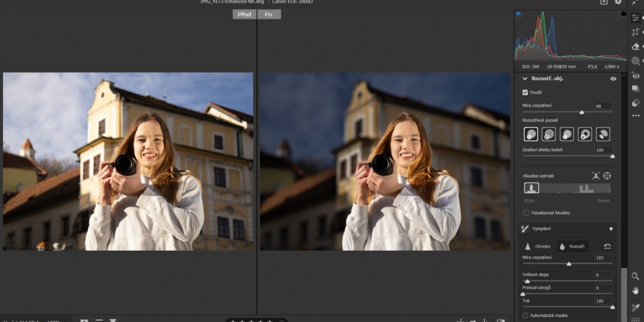Click the after photo preview with blurred background

[x=385, y=161]
